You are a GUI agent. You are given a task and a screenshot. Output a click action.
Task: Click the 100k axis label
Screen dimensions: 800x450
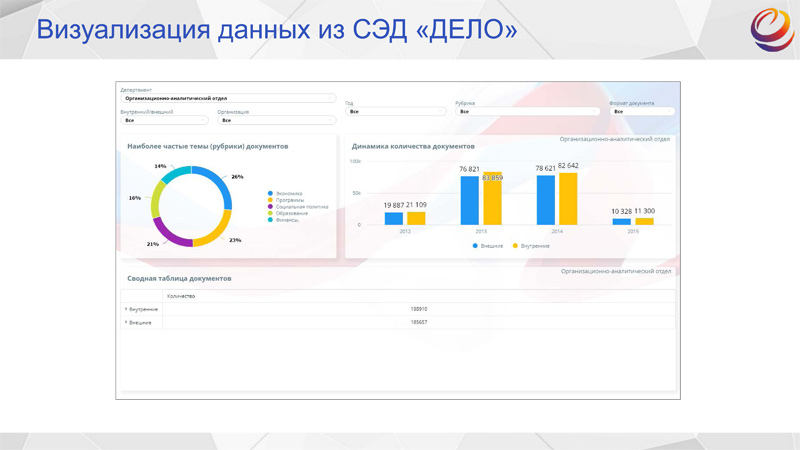355,161
